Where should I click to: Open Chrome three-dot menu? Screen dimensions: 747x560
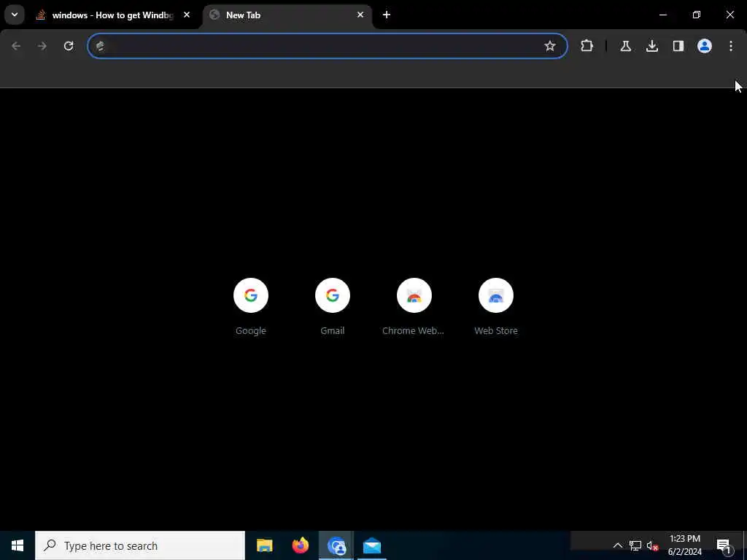tap(731, 46)
